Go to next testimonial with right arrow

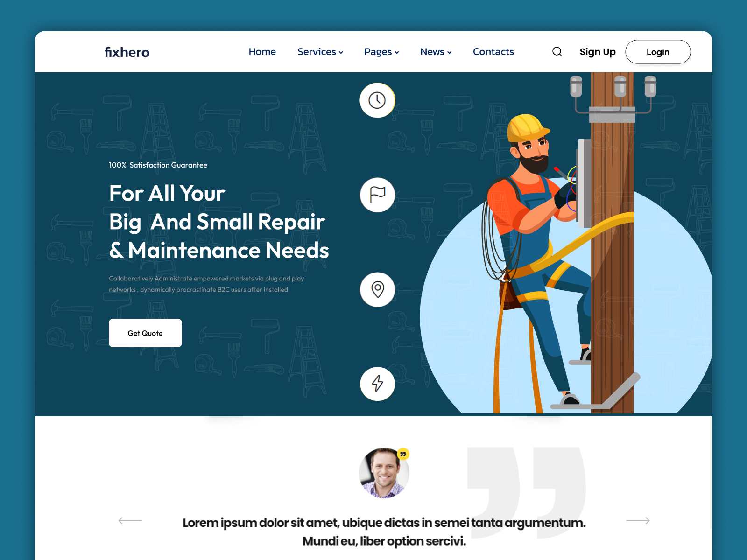pyautogui.click(x=638, y=520)
